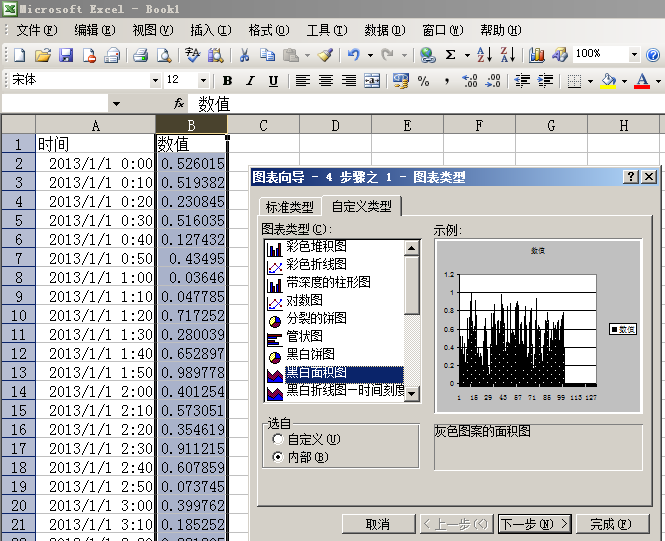Image resolution: width=665 pixels, height=541 pixels.
Task: Apply Percent Style with the % icon
Action: point(423,81)
